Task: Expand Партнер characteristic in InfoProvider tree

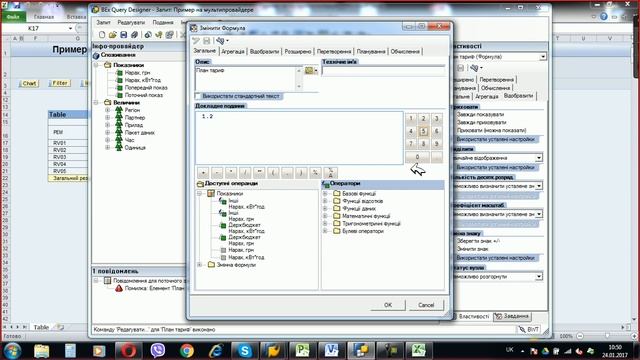Action: (108, 118)
